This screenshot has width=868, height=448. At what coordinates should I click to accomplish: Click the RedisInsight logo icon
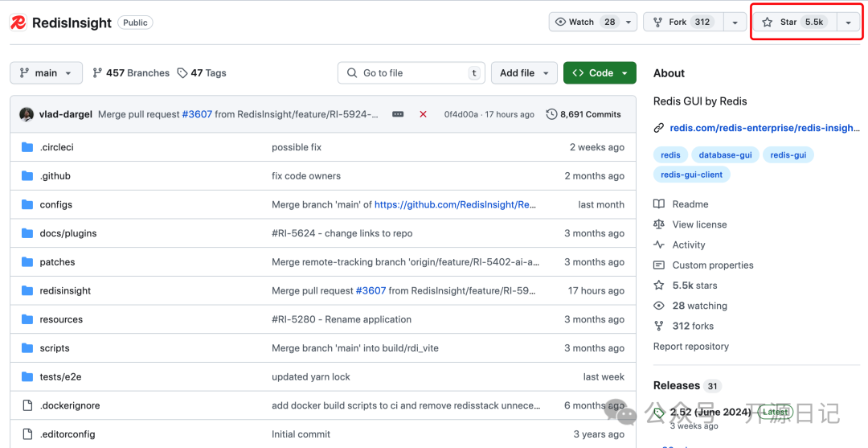[18, 23]
